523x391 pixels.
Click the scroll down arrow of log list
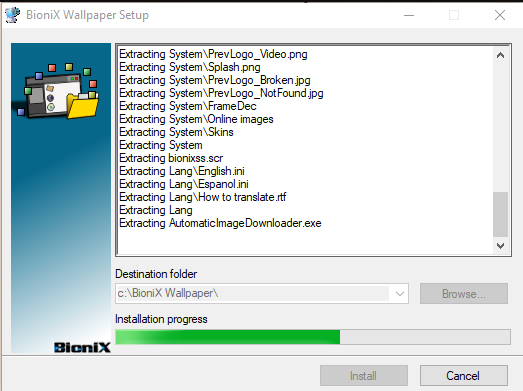pyautogui.click(x=500, y=246)
